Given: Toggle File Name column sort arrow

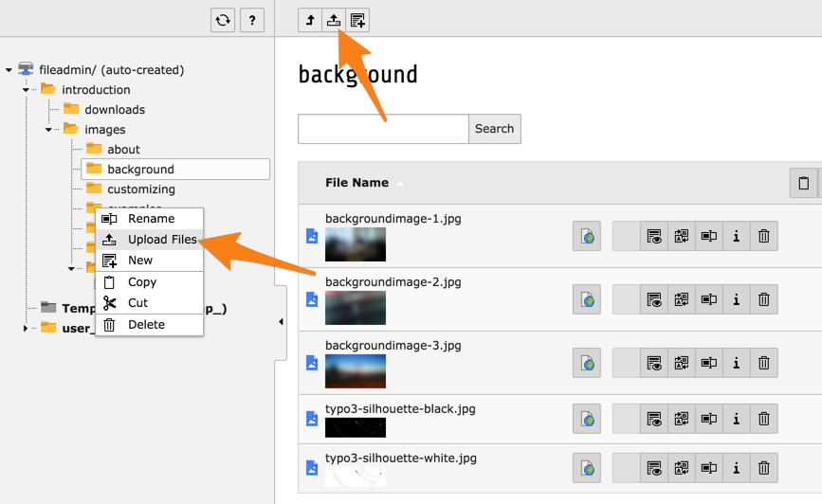Looking at the screenshot, I should [x=400, y=184].
